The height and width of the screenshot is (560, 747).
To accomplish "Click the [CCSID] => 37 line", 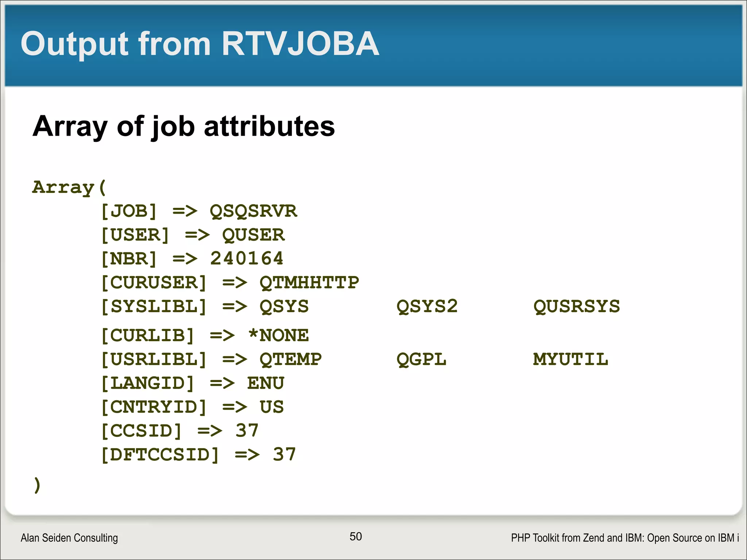I will click(180, 431).
